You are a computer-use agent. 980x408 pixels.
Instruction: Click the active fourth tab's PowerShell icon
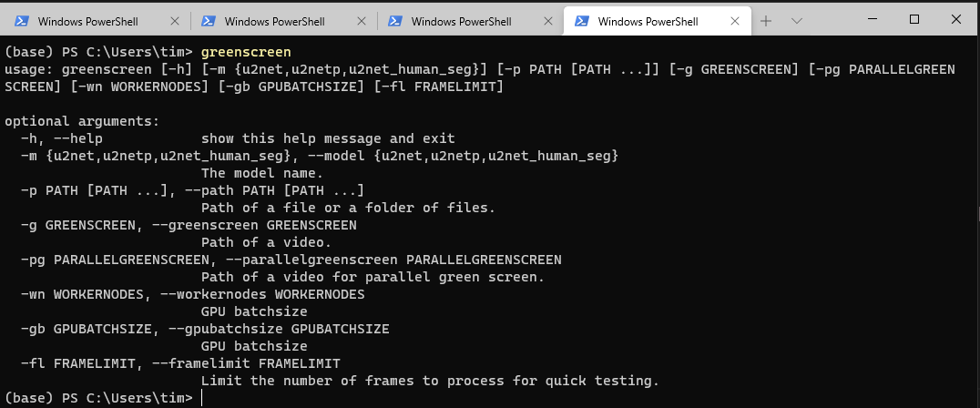tap(581, 21)
